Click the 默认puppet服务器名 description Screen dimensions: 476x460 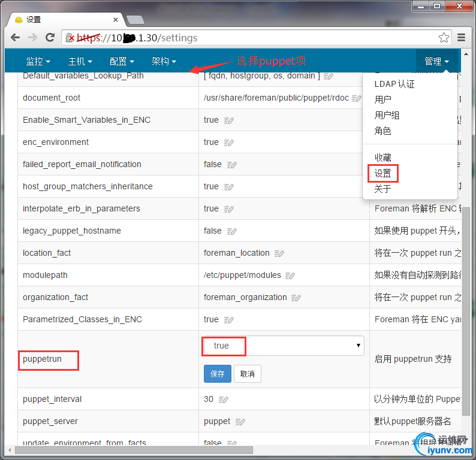point(412,421)
